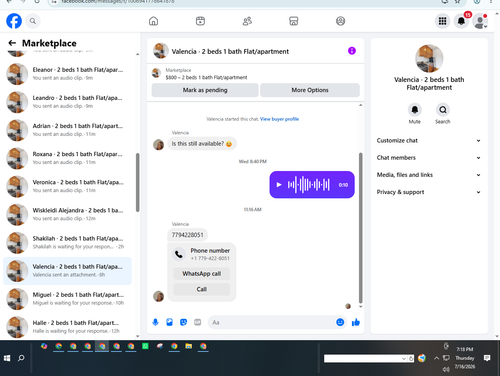Click Mark as pending button
Screen dimensions: 500x376
205,90
